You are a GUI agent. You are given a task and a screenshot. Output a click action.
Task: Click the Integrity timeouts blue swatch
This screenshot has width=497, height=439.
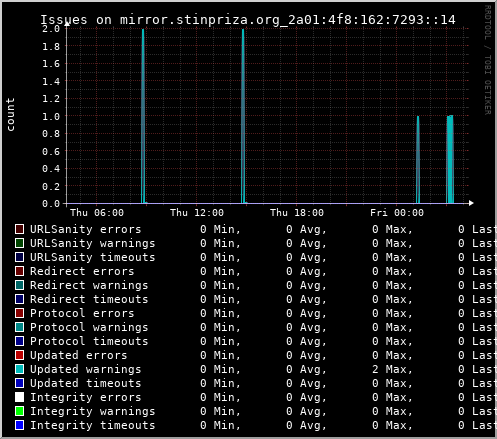coord(19,425)
